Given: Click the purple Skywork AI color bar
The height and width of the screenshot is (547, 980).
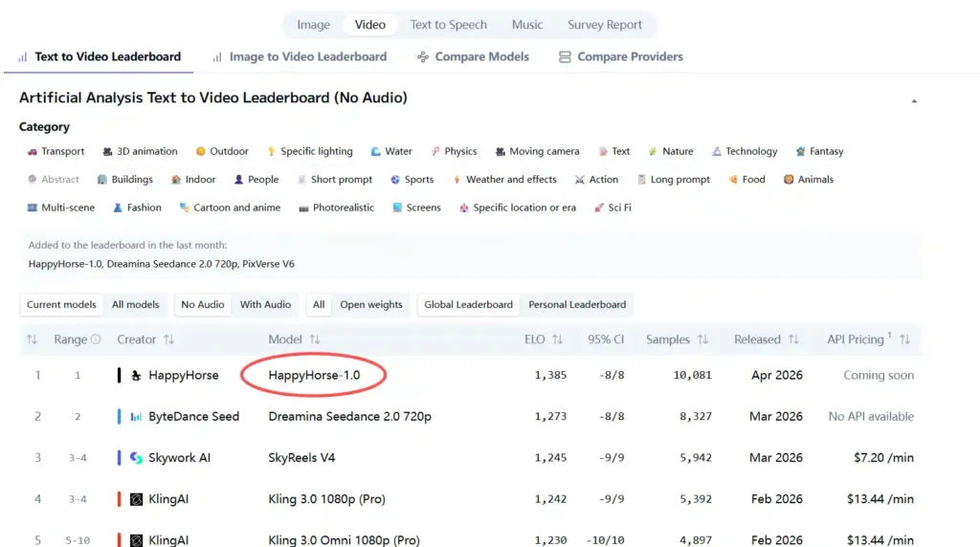Looking at the screenshot, I should (x=119, y=458).
